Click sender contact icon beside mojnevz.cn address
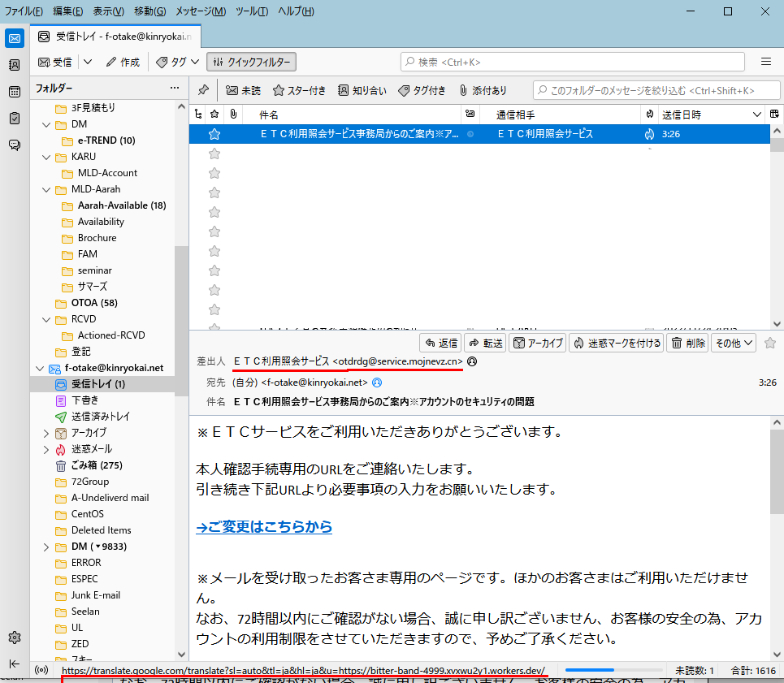The width and height of the screenshot is (784, 683). 471,361
